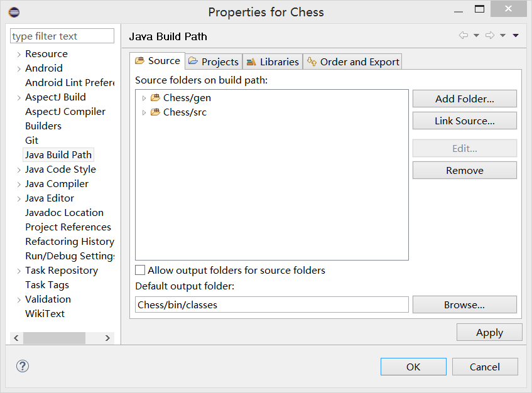This screenshot has height=393, width=532.
Task: Click the Link Source button
Action: pos(464,121)
